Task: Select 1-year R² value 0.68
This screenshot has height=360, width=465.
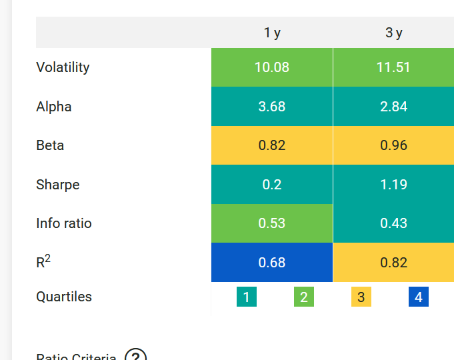Action: pos(272,263)
